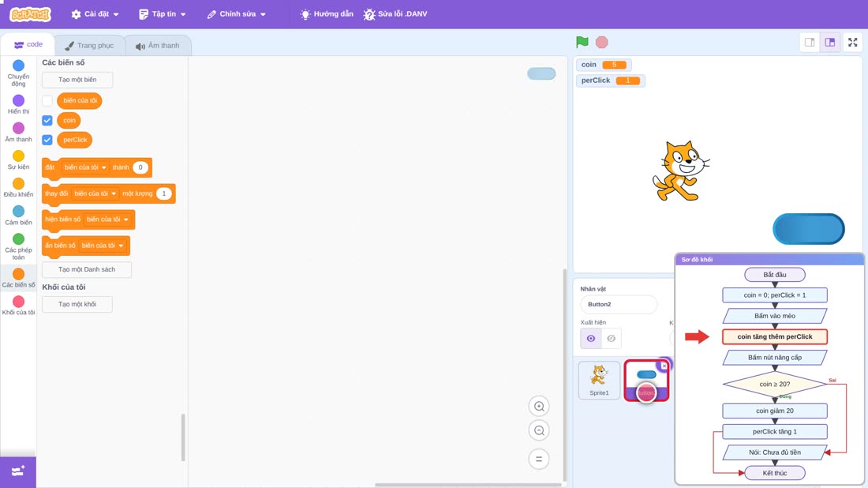Image resolution: width=868 pixels, height=488 pixels.
Task: Stop the project with the red stop icon
Action: tap(602, 42)
